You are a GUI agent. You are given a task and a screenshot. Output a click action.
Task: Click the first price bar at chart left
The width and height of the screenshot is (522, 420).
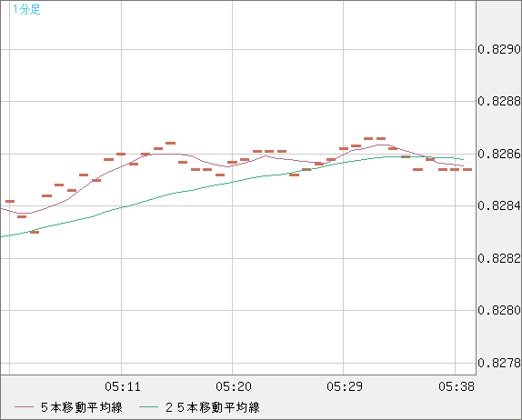[10, 201]
